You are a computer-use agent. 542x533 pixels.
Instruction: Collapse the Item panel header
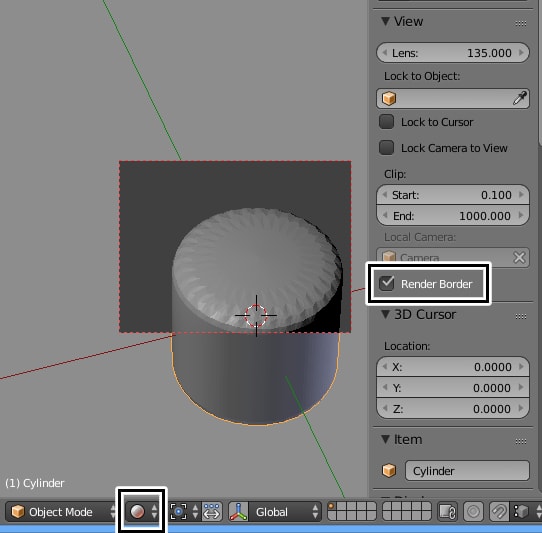(385, 439)
